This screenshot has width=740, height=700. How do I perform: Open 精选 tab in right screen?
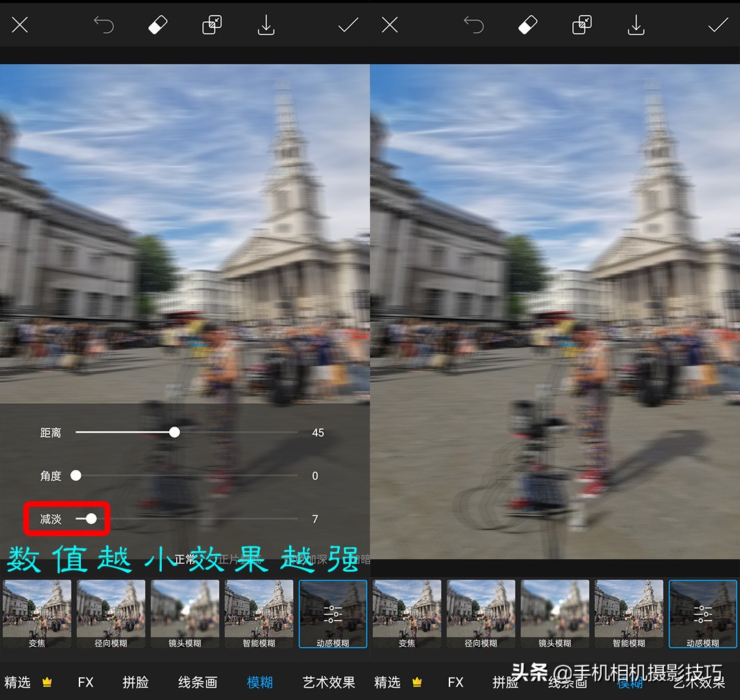pyautogui.click(x=387, y=682)
